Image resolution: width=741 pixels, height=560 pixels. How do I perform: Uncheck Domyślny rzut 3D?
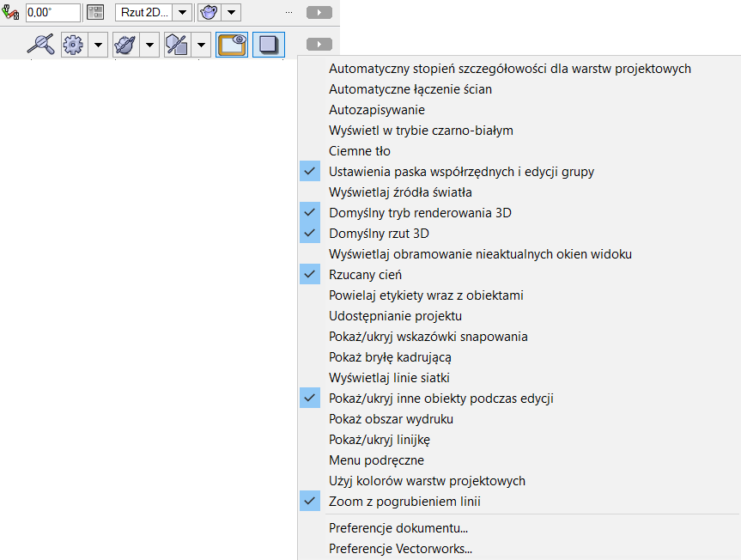pyautogui.click(x=518, y=234)
